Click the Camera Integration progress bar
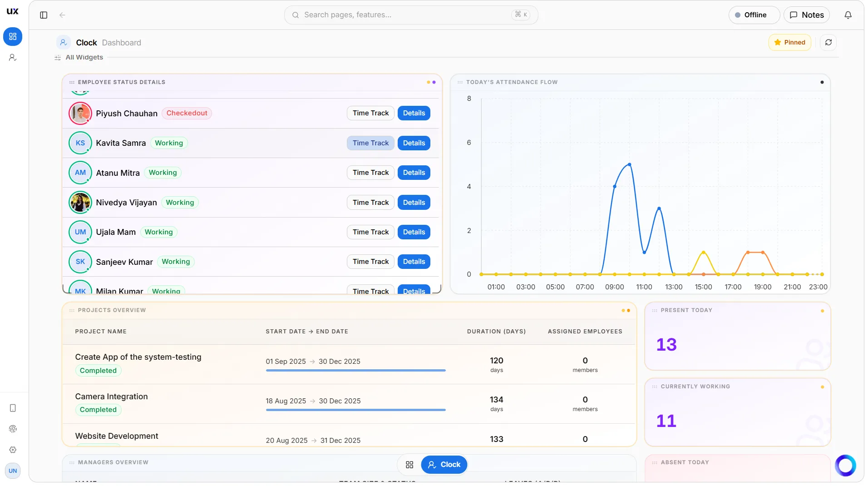This screenshot has width=868, height=486. [355, 410]
